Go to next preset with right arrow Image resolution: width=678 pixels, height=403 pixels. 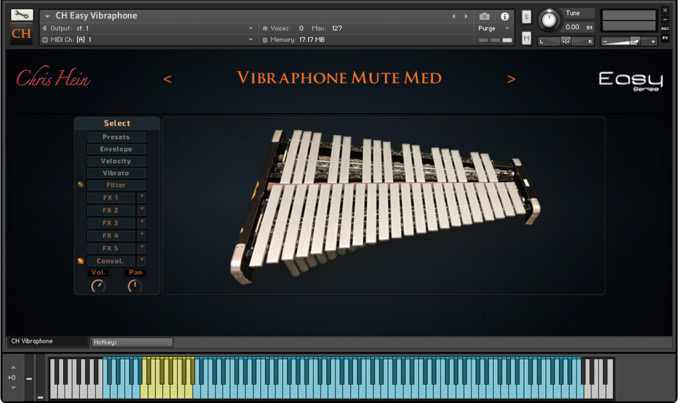(511, 78)
